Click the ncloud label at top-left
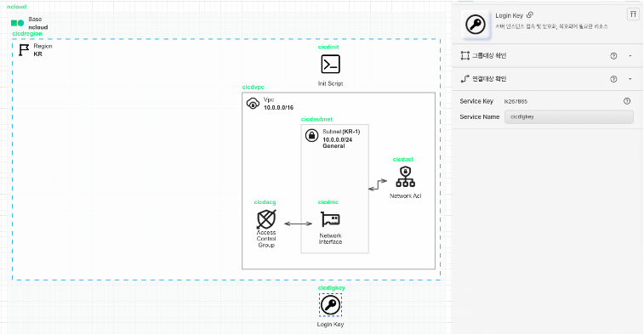 click(16, 7)
